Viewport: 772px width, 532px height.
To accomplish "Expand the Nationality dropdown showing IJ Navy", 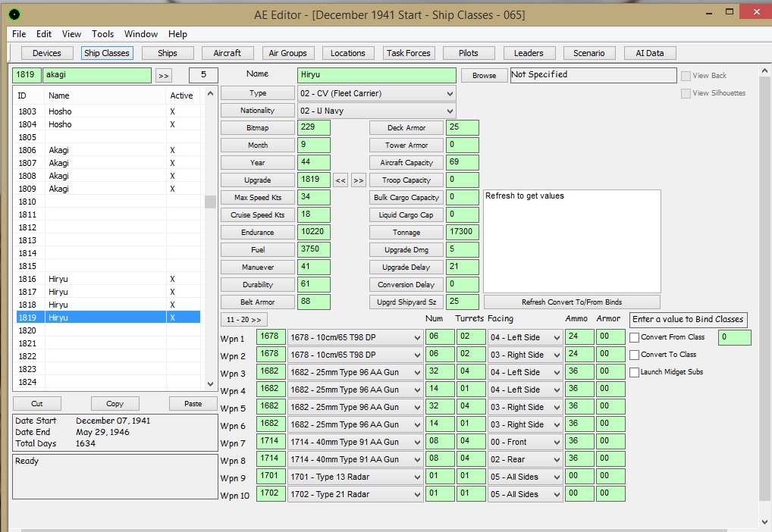I will coord(377,111).
